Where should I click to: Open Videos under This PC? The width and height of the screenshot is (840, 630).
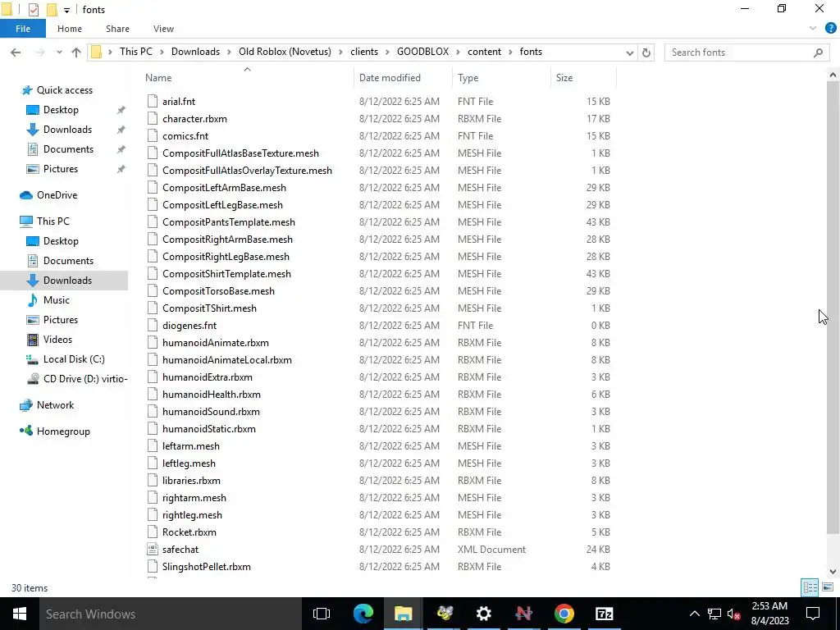pos(57,340)
